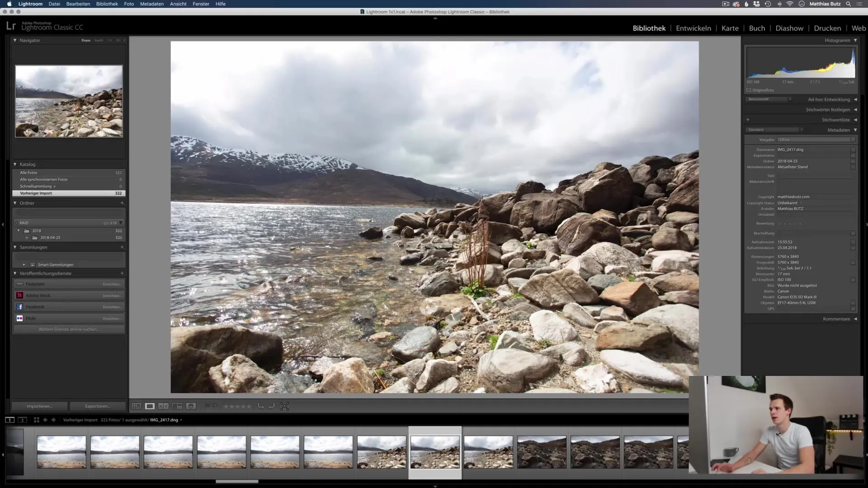Image resolution: width=868 pixels, height=488 pixels.
Task: Set navigator zoom to 1:1
Action: point(109,40)
